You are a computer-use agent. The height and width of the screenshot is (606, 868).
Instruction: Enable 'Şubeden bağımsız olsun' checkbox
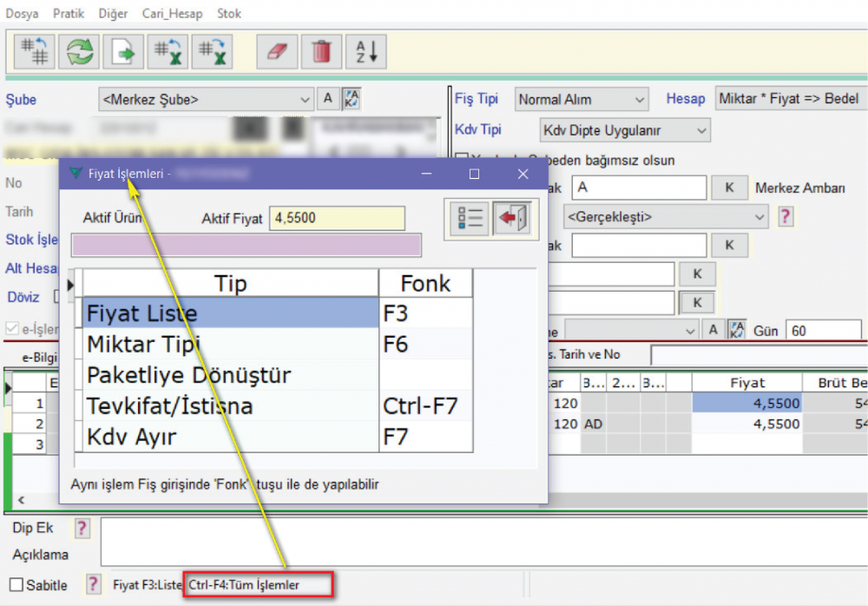click(462, 160)
